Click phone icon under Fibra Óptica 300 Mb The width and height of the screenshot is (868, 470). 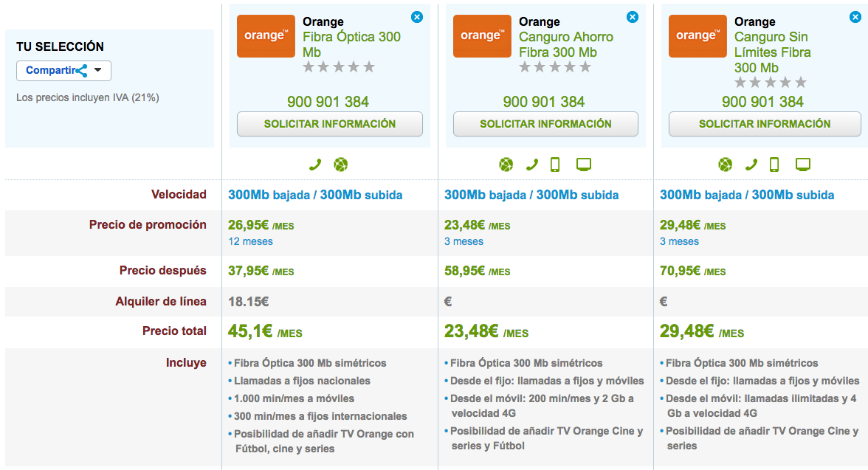(x=315, y=165)
